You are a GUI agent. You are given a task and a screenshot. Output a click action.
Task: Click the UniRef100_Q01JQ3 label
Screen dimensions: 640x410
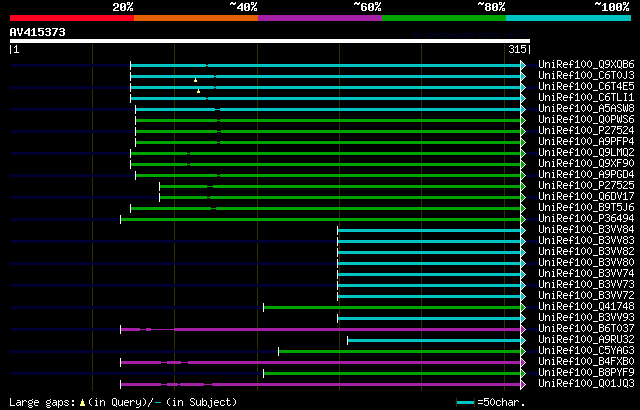pos(586,384)
